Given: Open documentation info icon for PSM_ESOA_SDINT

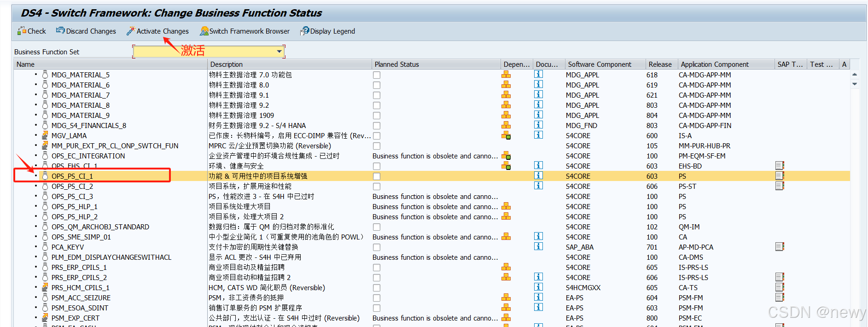Looking at the screenshot, I should click(x=538, y=307).
